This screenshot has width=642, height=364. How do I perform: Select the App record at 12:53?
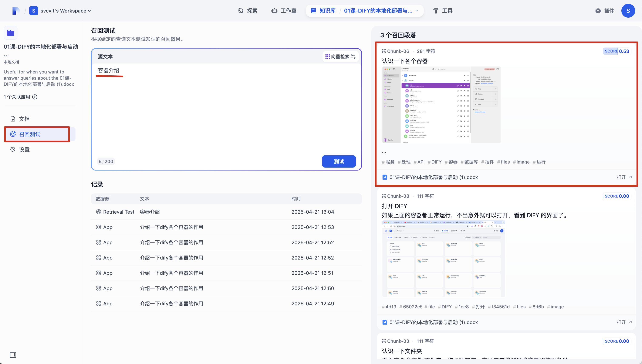[226, 227]
